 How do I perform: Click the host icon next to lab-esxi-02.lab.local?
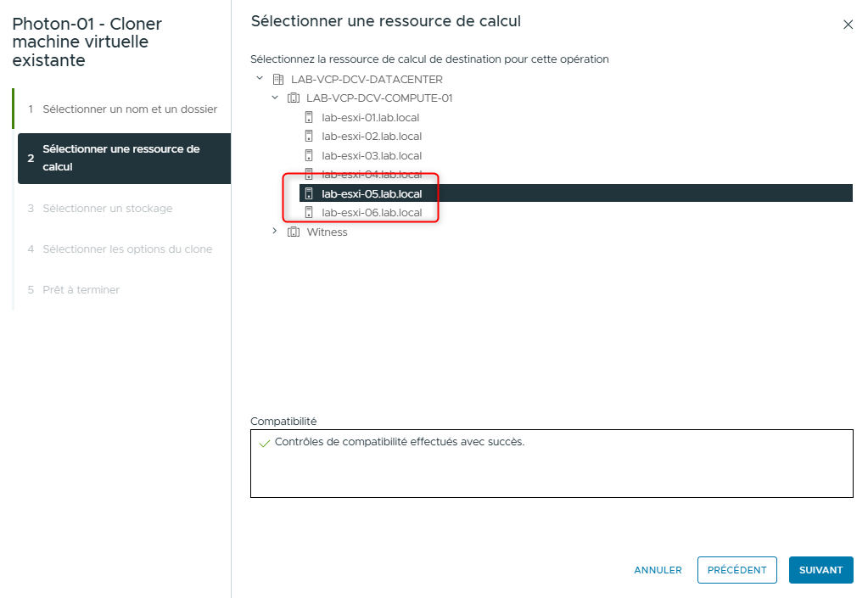pyautogui.click(x=307, y=136)
